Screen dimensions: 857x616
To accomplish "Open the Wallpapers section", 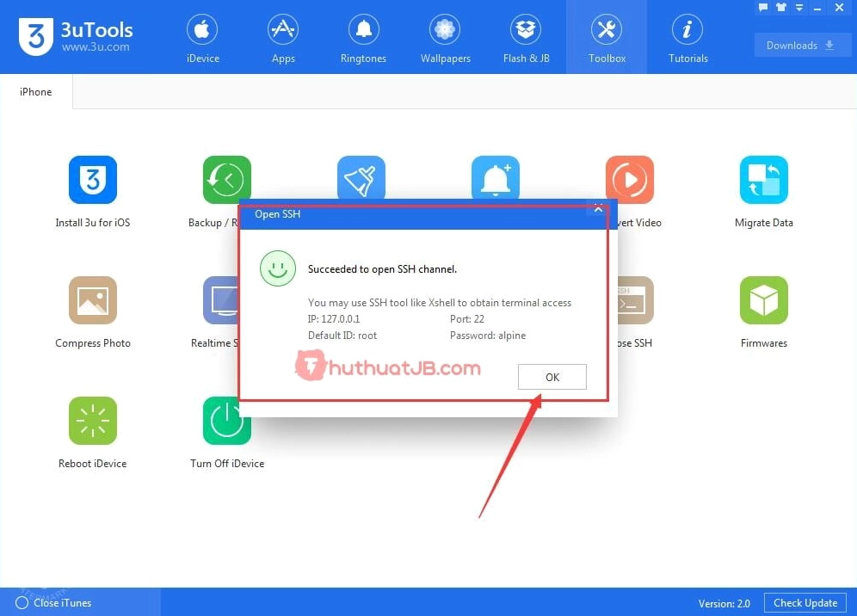I will [445, 38].
